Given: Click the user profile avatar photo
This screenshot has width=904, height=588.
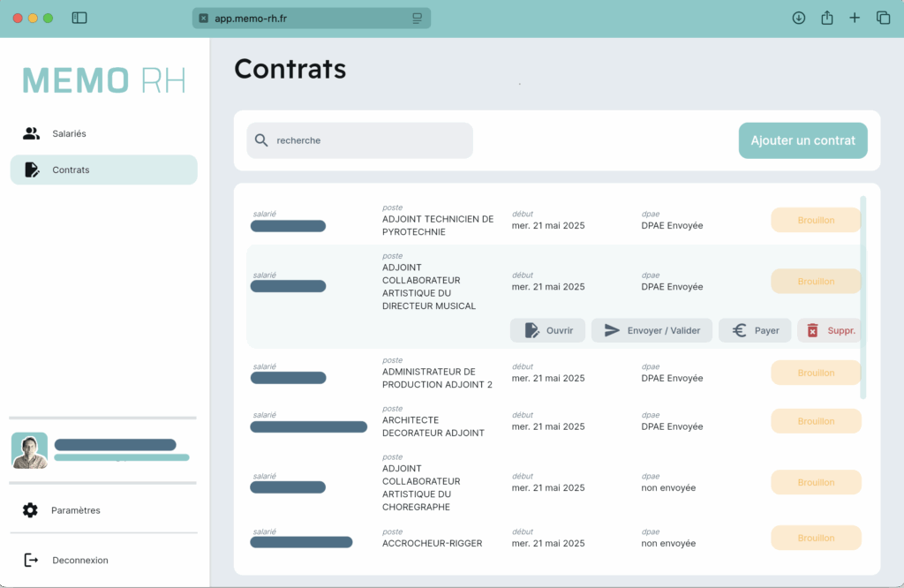Looking at the screenshot, I should pyautogui.click(x=29, y=450).
